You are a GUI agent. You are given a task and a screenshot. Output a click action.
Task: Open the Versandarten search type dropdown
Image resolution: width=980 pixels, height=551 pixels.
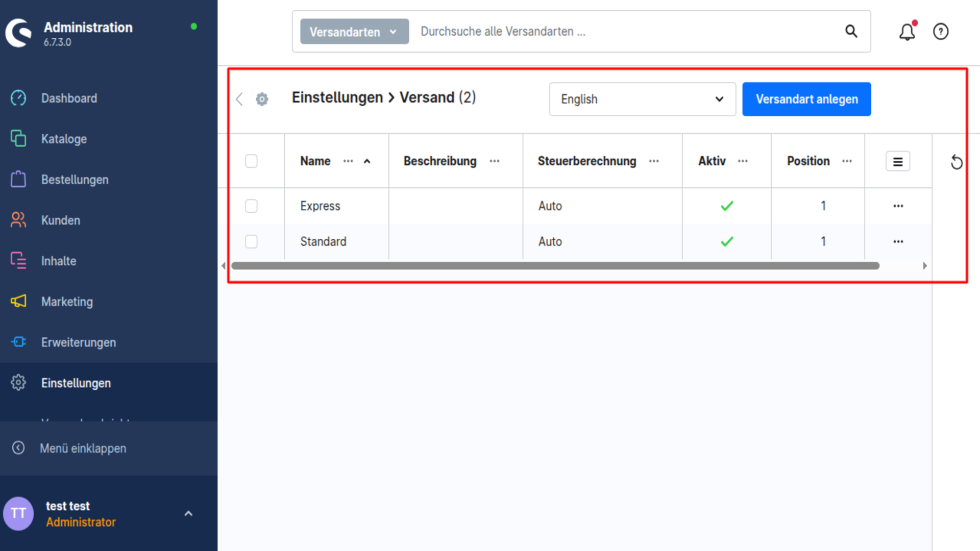[x=354, y=32]
